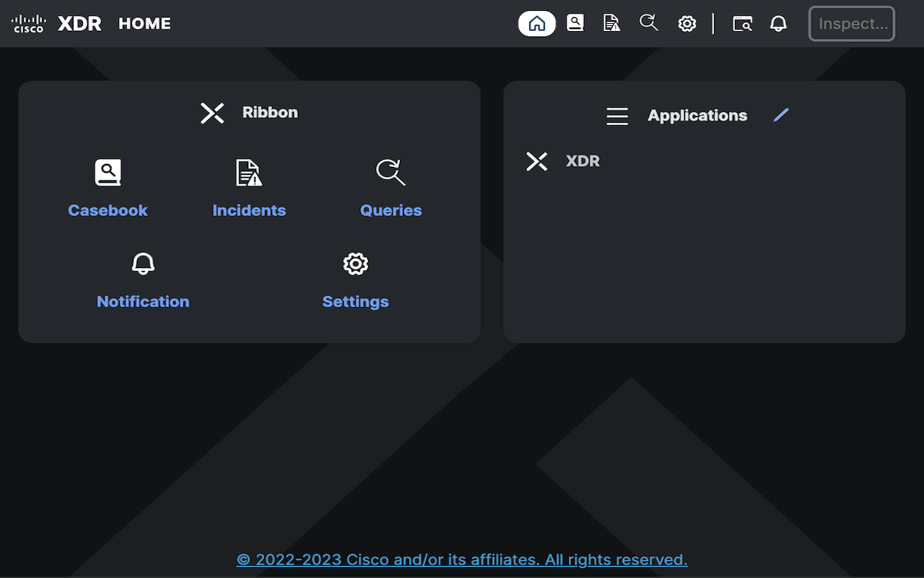Open the Notification link
This screenshot has height=578, width=924.
pos(143,301)
